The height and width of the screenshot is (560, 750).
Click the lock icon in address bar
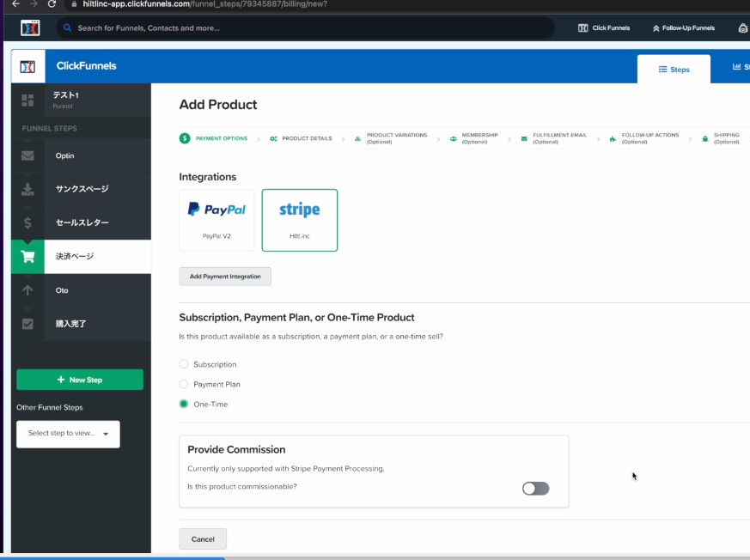(x=73, y=4)
